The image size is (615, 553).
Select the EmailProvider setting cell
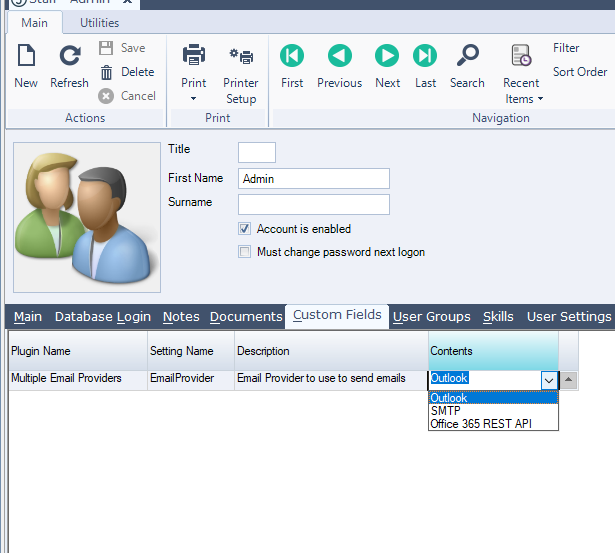(x=191, y=378)
